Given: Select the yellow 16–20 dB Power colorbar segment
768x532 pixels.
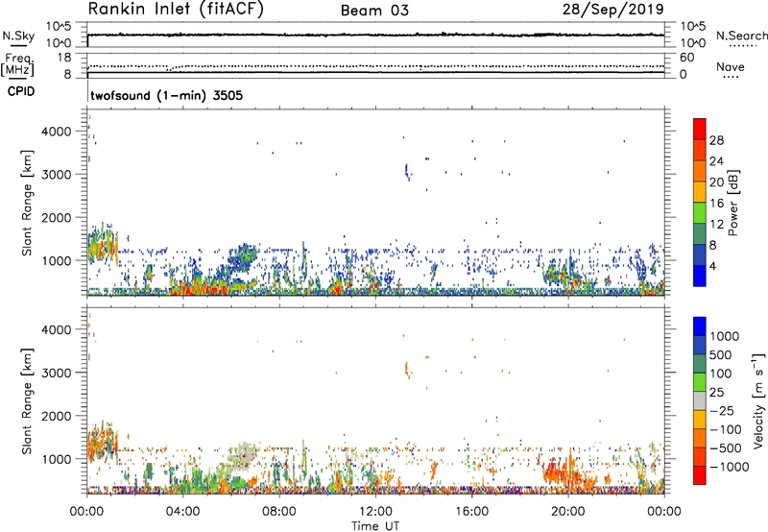Looking at the screenshot, I should (700, 192).
